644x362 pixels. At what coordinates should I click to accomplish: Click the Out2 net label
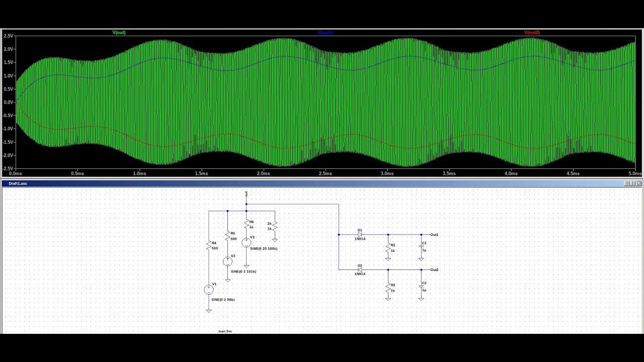point(434,270)
